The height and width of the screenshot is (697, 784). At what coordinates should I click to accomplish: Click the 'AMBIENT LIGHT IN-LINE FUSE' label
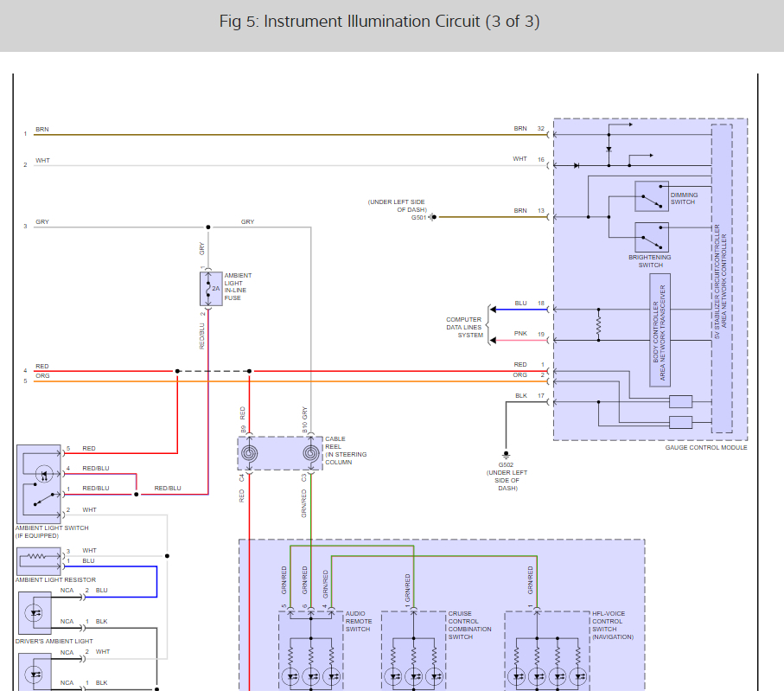[238, 287]
